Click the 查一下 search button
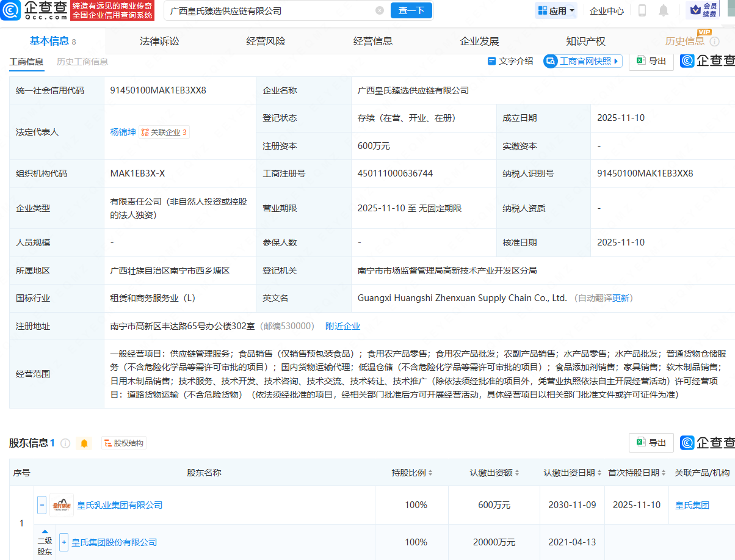This screenshot has height=560, width=735. pos(411,10)
